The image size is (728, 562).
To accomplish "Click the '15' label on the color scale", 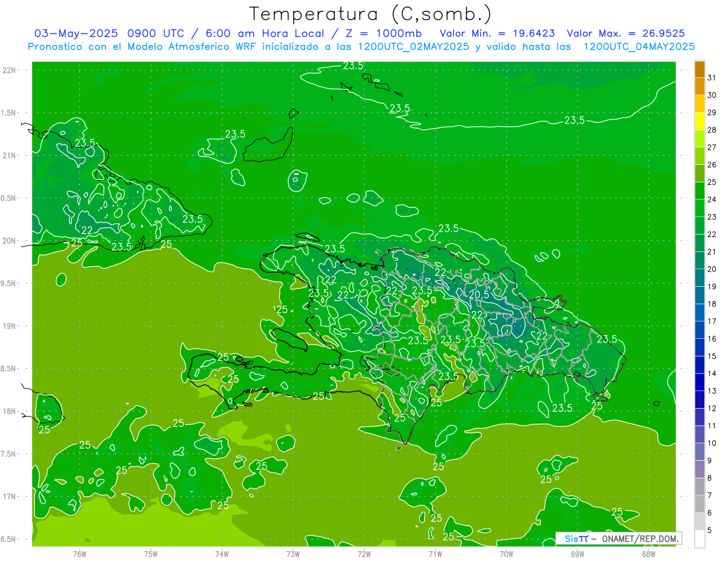I will coord(712,356).
